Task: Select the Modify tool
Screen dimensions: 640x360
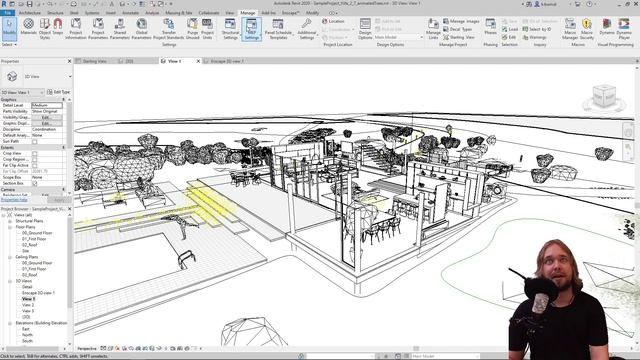Action: [9, 29]
